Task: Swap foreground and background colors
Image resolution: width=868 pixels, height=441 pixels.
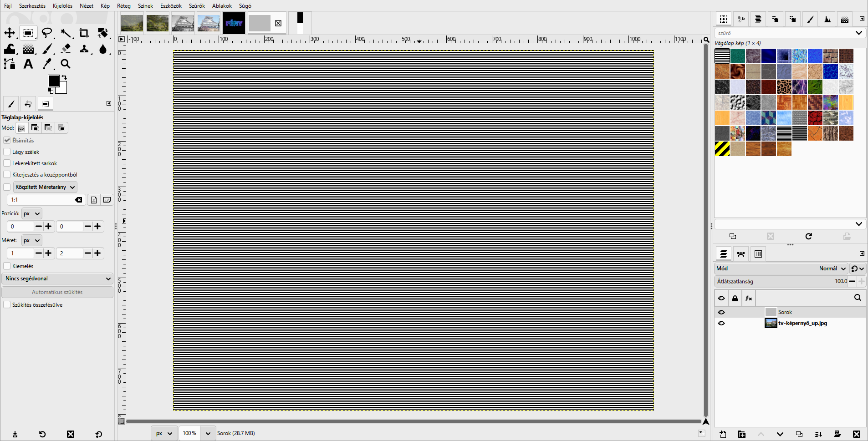Action: [64, 77]
